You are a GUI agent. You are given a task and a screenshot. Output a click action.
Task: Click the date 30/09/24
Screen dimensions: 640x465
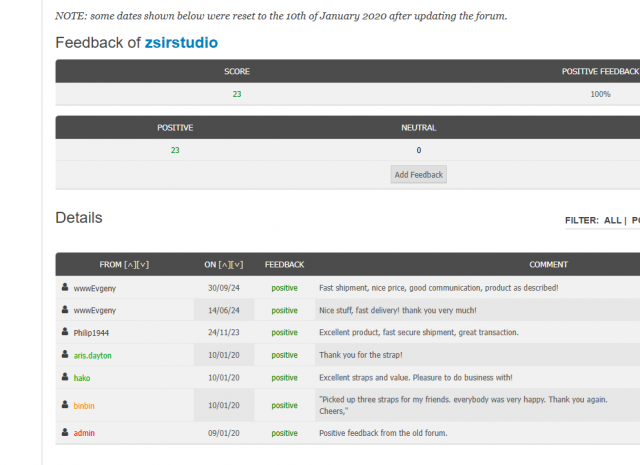tap(224, 288)
